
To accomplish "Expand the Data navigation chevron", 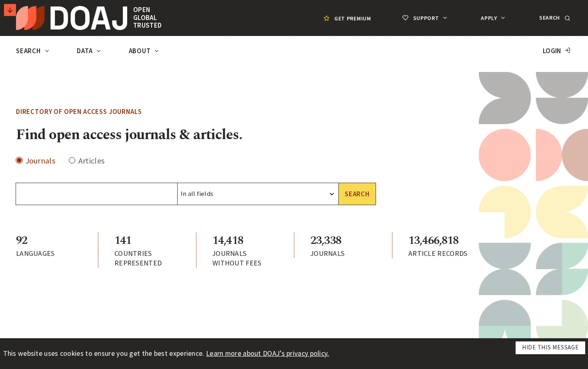I will pyautogui.click(x=98, y=51).
